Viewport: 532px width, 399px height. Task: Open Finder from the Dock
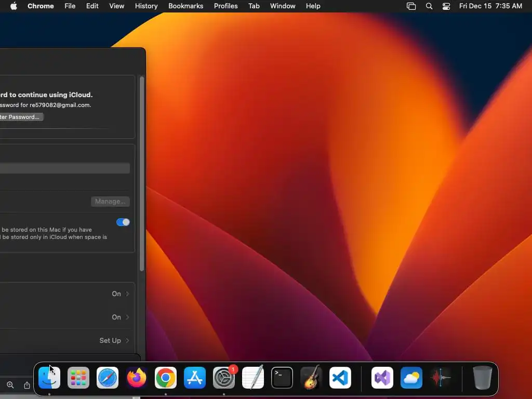click(49, 378)
